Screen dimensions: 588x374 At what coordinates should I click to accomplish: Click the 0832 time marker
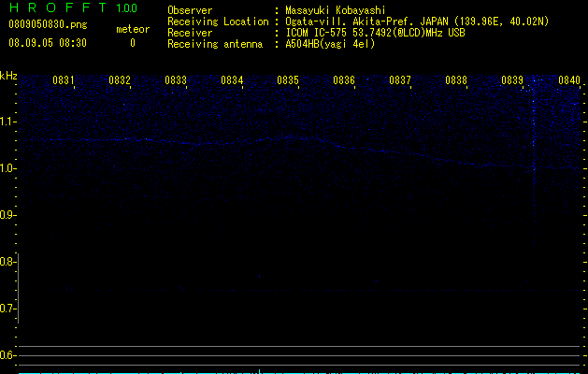120,80
